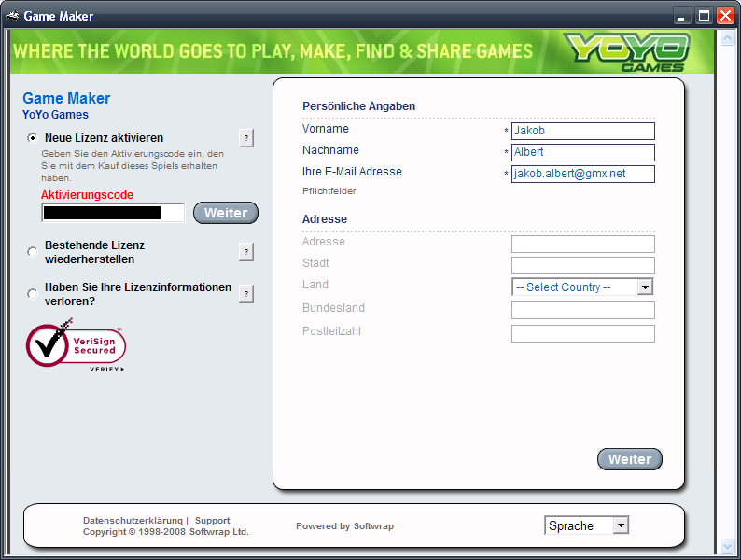
Task: Click the Postleitzahl input field
Action: (x=582, y=333)
